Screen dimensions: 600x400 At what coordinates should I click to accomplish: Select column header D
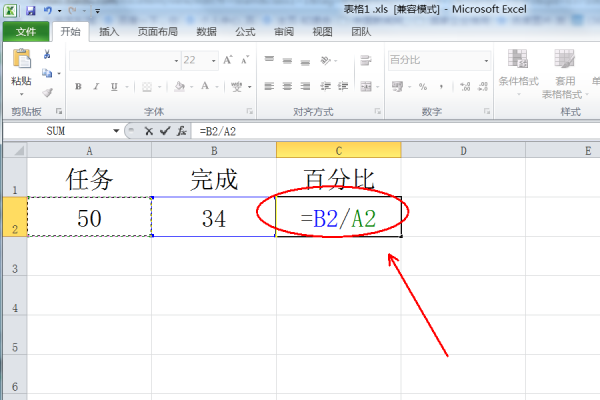point(463,150)
